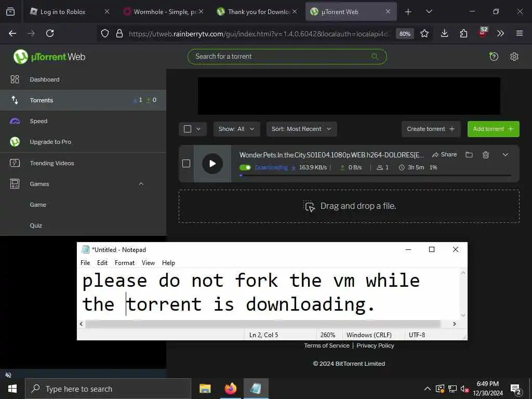Play the Wonder Pets torrent video
This screenshot has height=399, width=532.
click(x=212, y=164)
